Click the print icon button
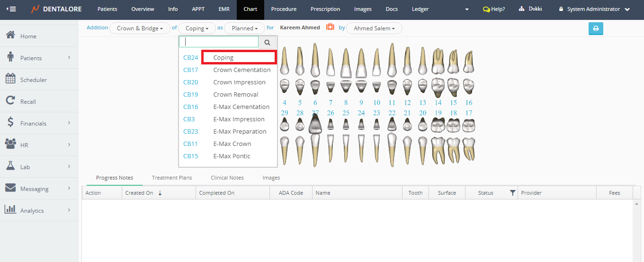 pyautogui.click(x=596, y=28)
